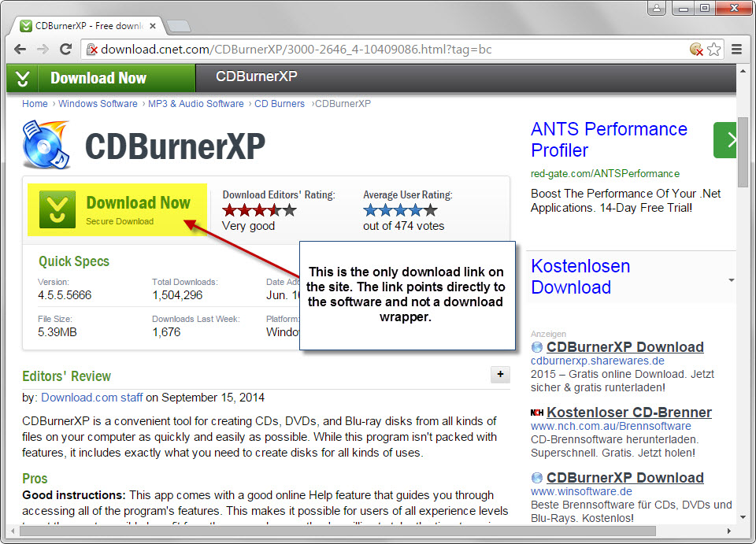Click the vertical scrollbar thumb
Image resolution: width=756 pixels, height=544 pixels.
(x=743, y=152)
